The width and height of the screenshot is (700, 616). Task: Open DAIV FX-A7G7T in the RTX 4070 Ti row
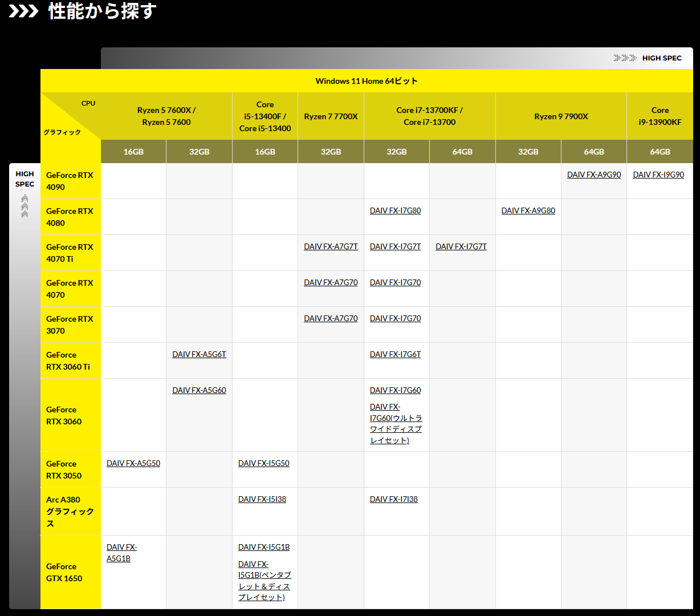coord(331,246)
